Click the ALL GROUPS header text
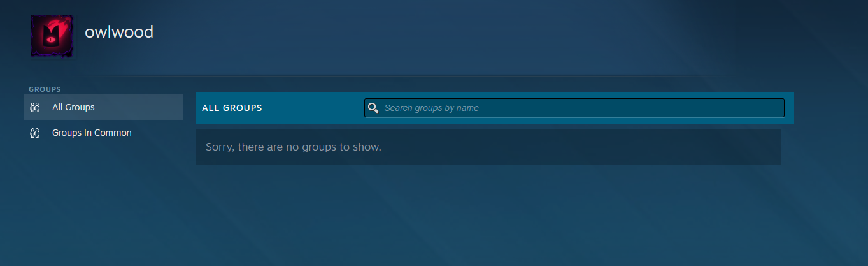The height and width of the screenshot is (266, 868). point(232,108)
